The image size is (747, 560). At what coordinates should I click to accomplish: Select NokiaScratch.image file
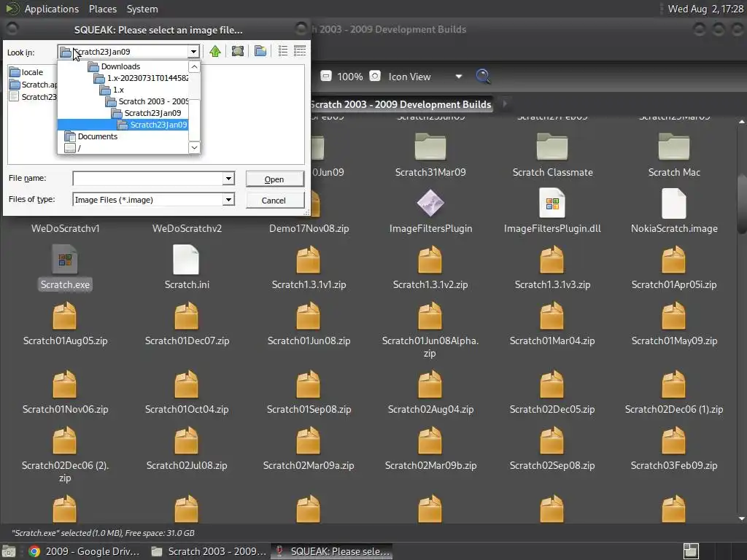point(674,211)
